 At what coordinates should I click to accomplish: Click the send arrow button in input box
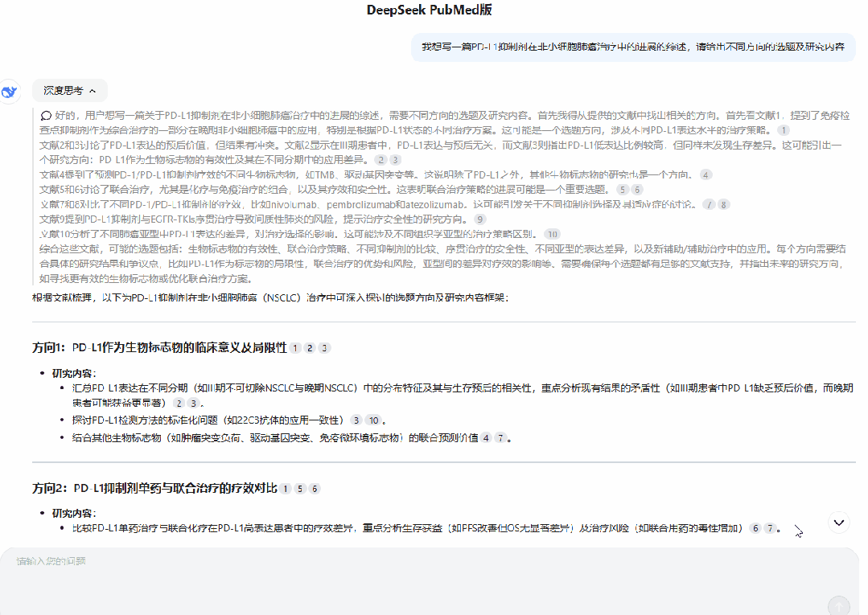[839, 607]
